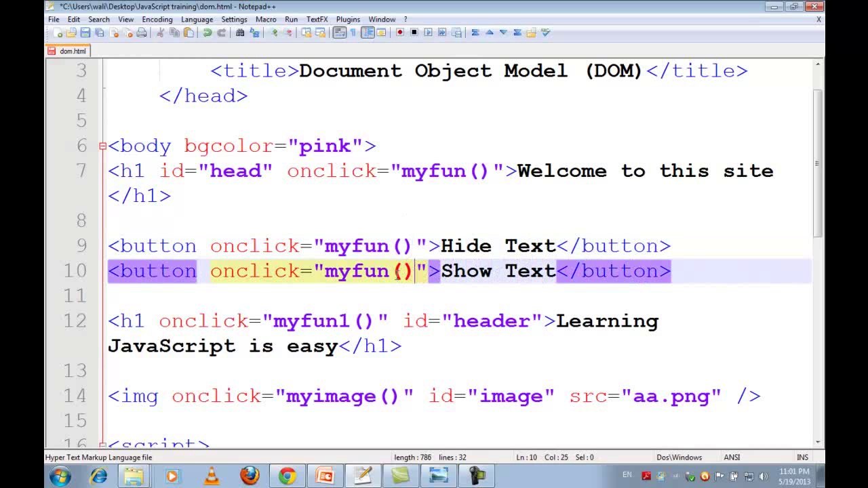Click Run macro multiple times icon
Viewport: 868px width, 488px height.
click(442, 33)
